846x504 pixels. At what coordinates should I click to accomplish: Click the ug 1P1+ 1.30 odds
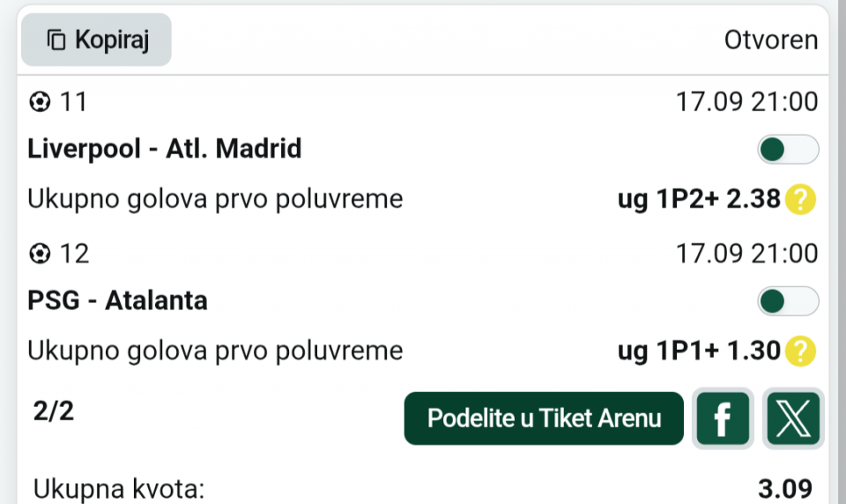point(699,351)
